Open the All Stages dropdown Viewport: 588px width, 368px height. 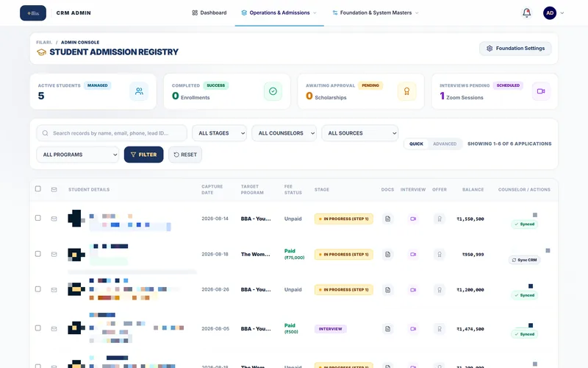tap(219, 133)
